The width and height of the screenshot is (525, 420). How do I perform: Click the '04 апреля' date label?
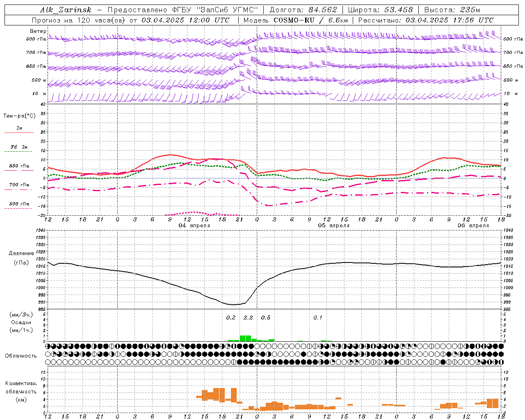click(194, 226)
